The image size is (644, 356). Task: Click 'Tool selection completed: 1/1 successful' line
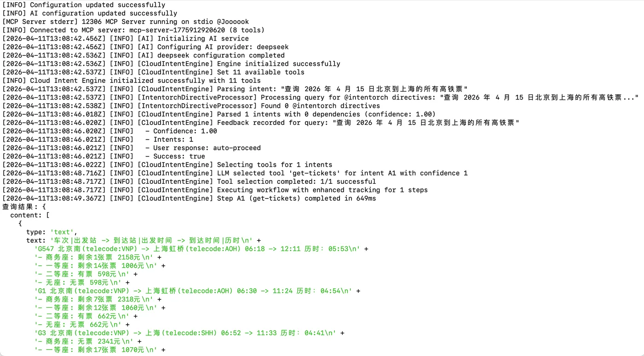(x=189, y=181)
